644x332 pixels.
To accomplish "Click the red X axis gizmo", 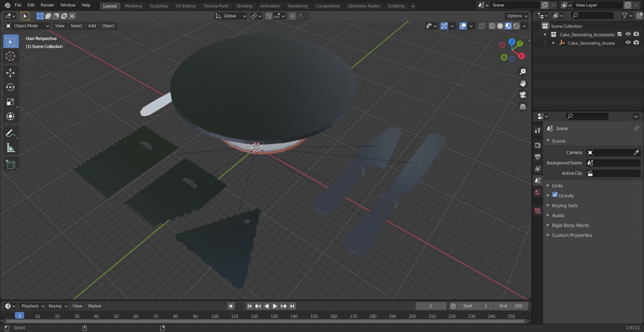I will click(x=521, y=56).
